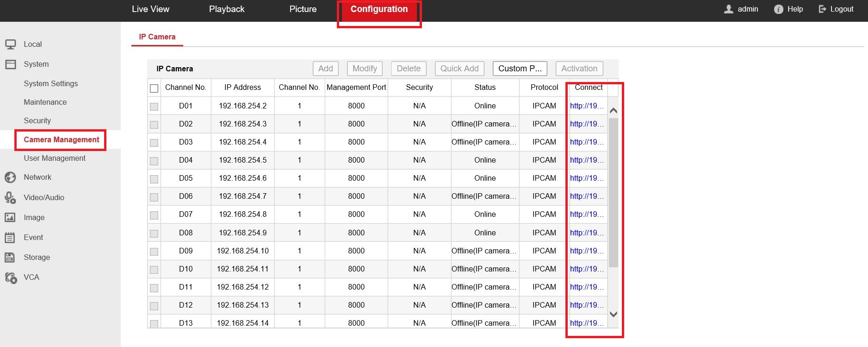Click the Local monitor icon in sidebar
The image size is (868, 347).
click(x=11, y=44)
